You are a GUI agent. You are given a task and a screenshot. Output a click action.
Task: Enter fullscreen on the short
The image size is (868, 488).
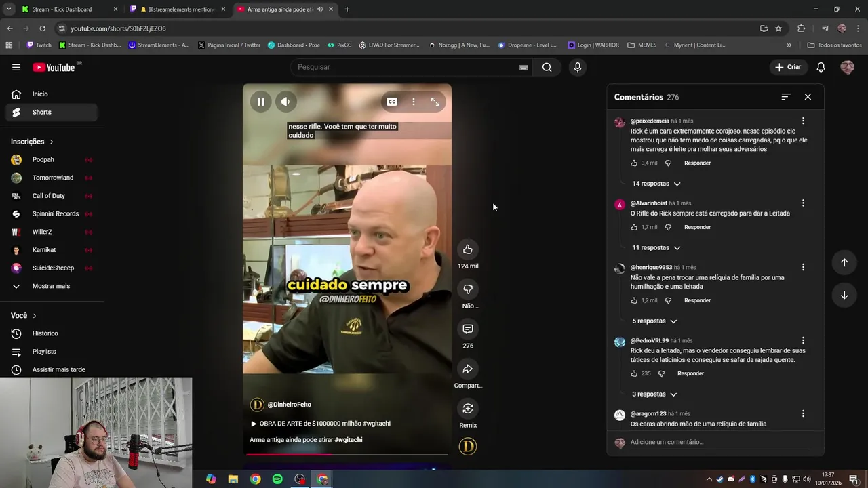coord(435,102)
